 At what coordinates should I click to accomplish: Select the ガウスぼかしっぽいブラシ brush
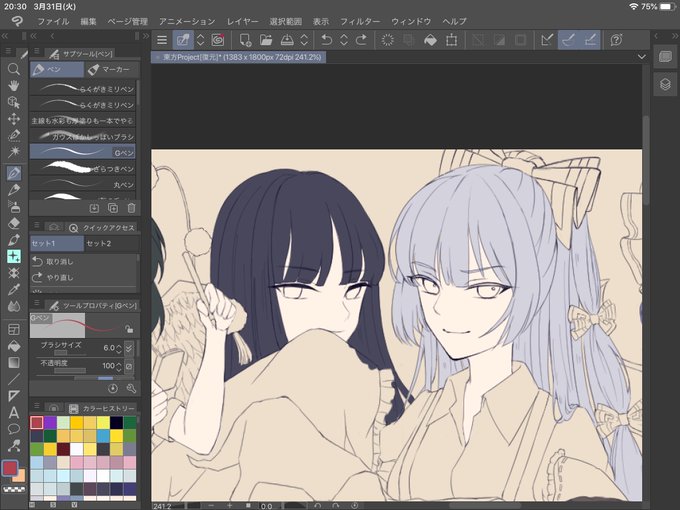pyautogui.click(x=82, y=136)
